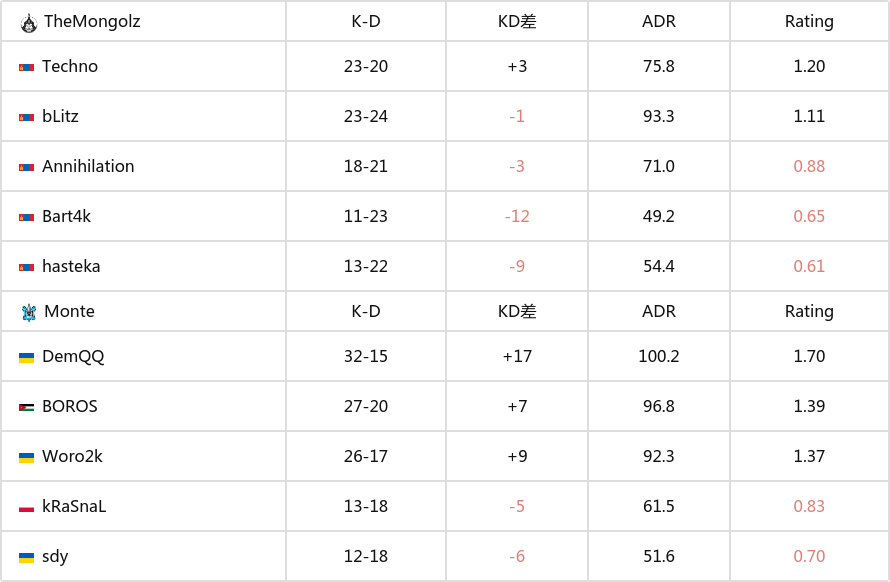This screenshot has height=582, width=890.
Task: Open the bLitz player name
Action: click(x=60, y=116)
